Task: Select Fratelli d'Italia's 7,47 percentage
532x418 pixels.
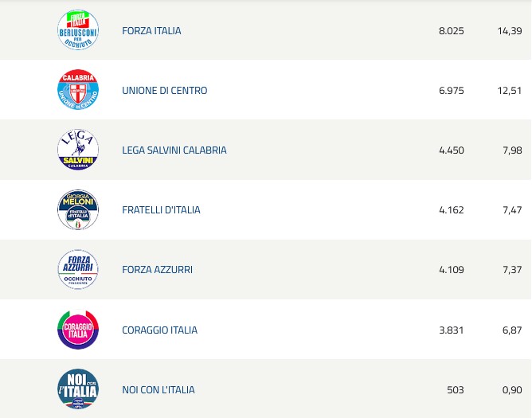Action: pos(512,210)
